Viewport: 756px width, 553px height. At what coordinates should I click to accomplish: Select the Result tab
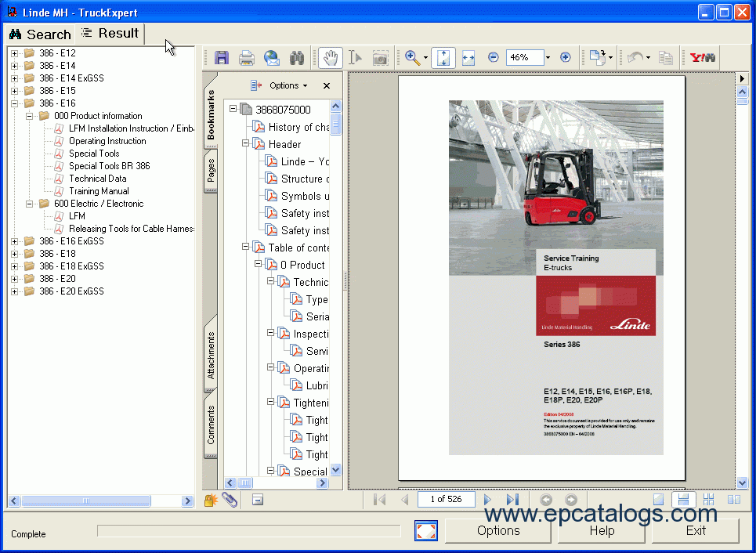pos(110,33)
